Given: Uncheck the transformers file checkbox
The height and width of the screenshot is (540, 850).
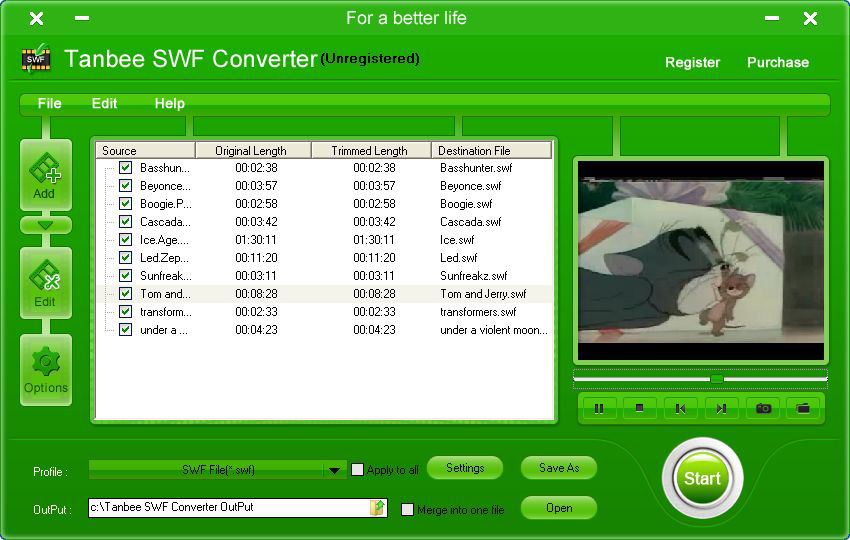Looking at the screenshot, I should (125, 311).
